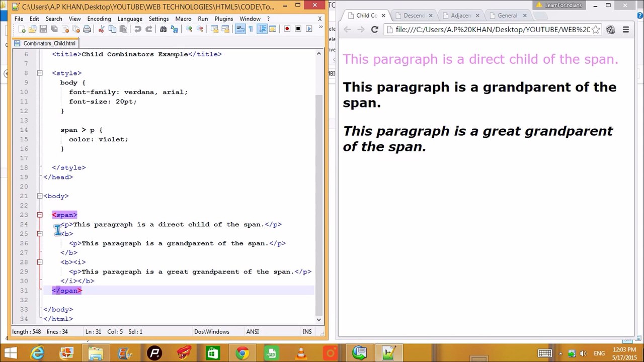Viewport: 644px width, 362px height.
Task: Open the Run menu
Action: (x=203, y=19)
